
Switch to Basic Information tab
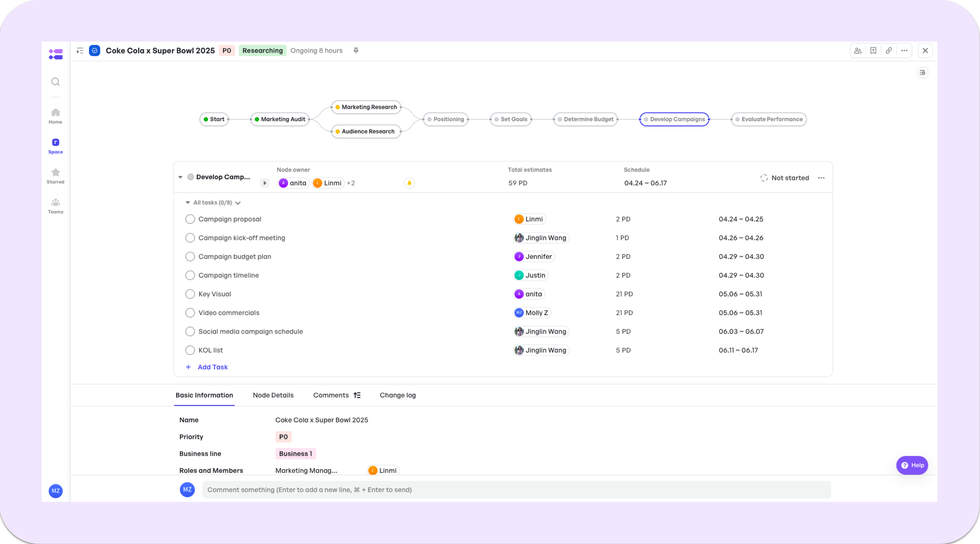point(204,395)
